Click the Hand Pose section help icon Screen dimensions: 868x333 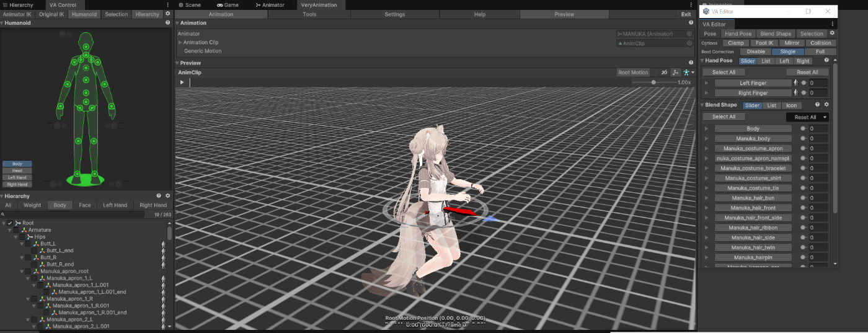826,61
